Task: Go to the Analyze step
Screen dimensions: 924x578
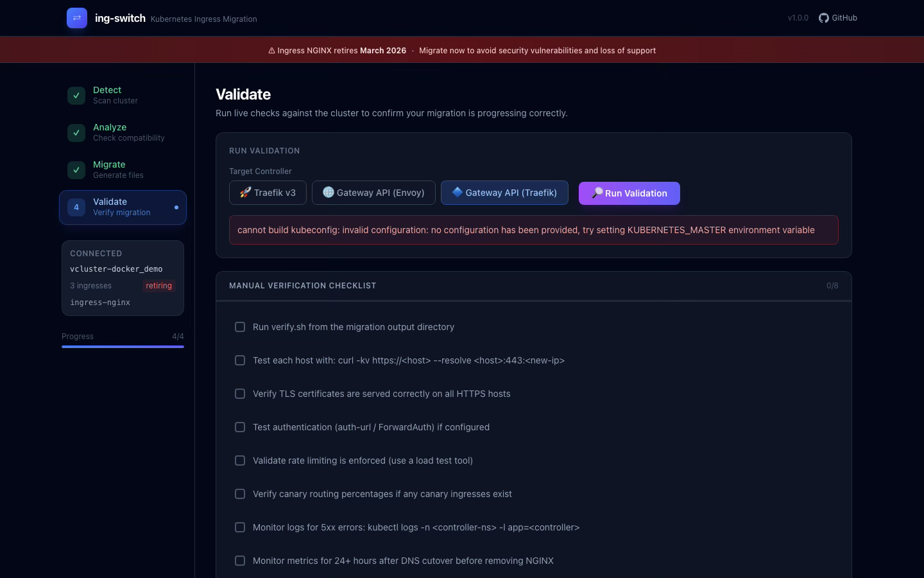Action: pyautogui.click(x=123, y=133)
